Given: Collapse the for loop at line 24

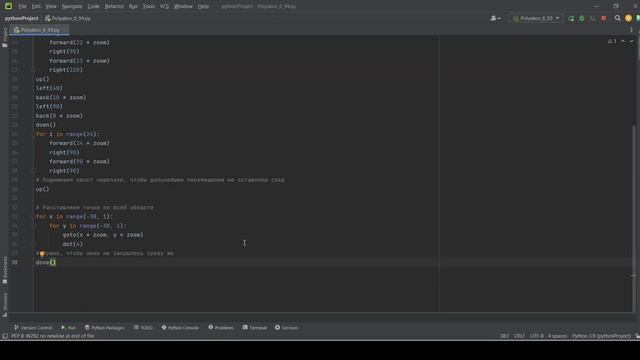Looking at the screenshot, I should pos(34,134).
